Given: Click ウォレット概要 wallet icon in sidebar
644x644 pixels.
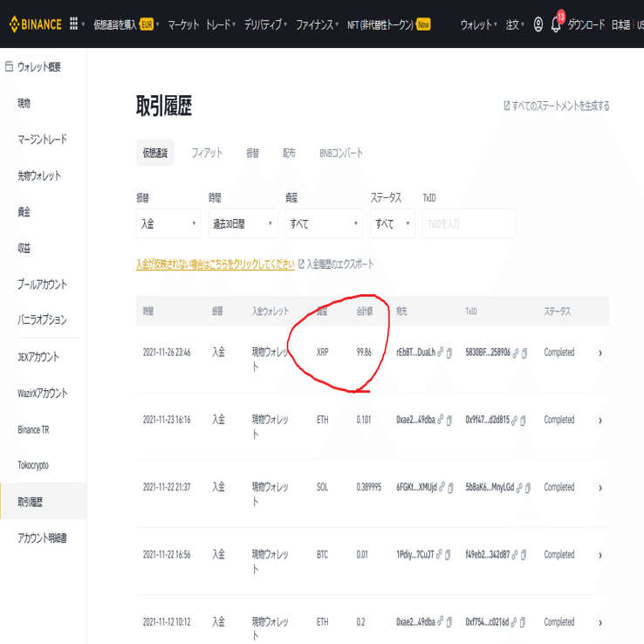Looking at the screenshot, I should pos(9,66).
